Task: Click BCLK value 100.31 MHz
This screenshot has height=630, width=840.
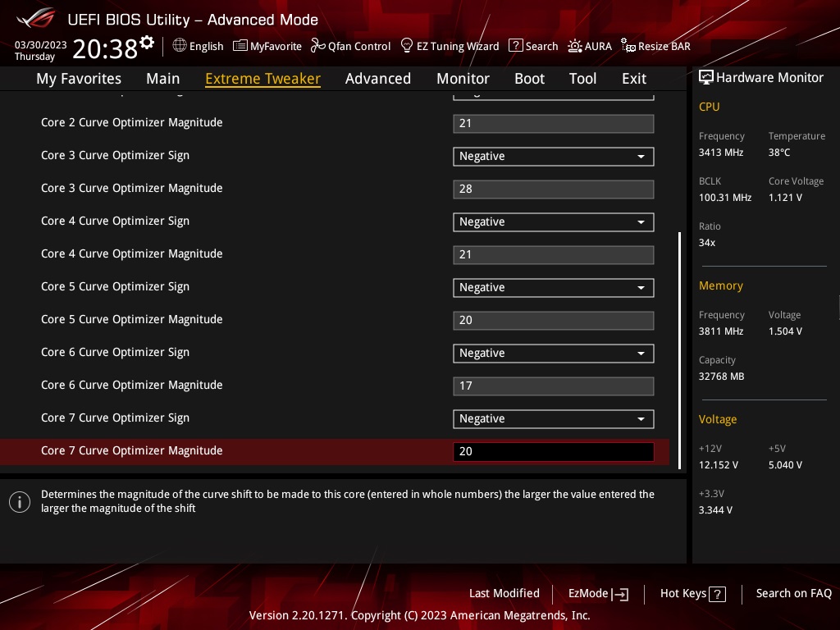Action: tap(725, 198)
